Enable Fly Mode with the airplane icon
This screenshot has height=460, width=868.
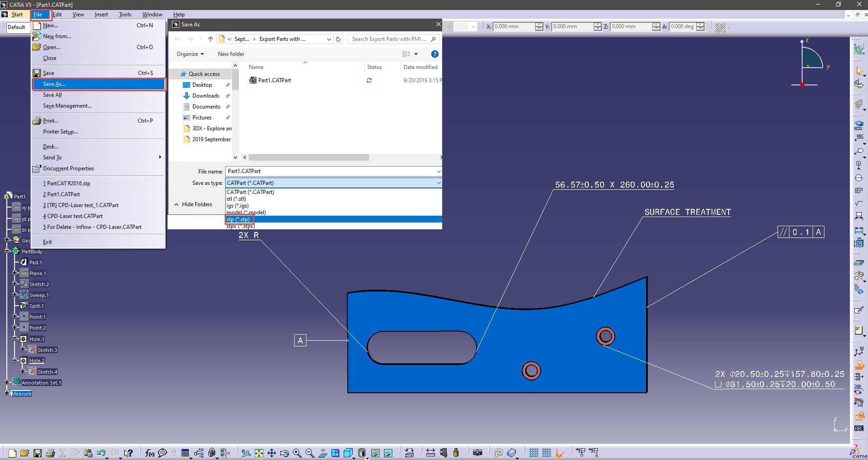(x=246, y=452)
